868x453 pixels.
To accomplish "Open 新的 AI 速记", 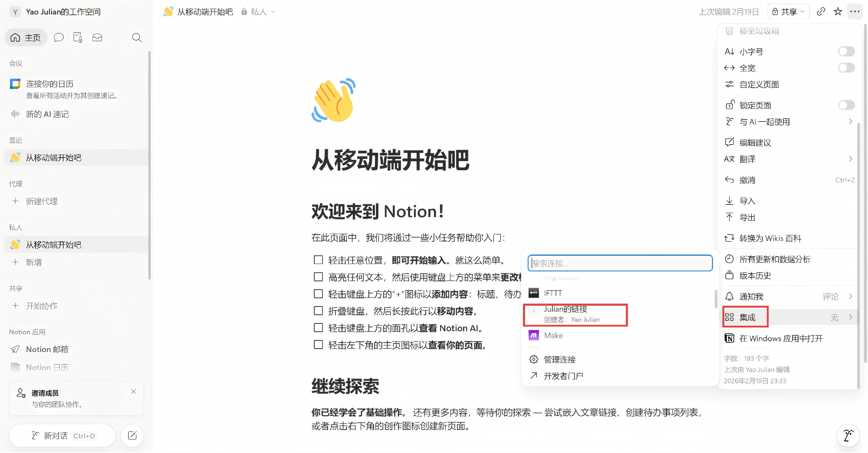I will pyautogui.click(x=76, y=114).
